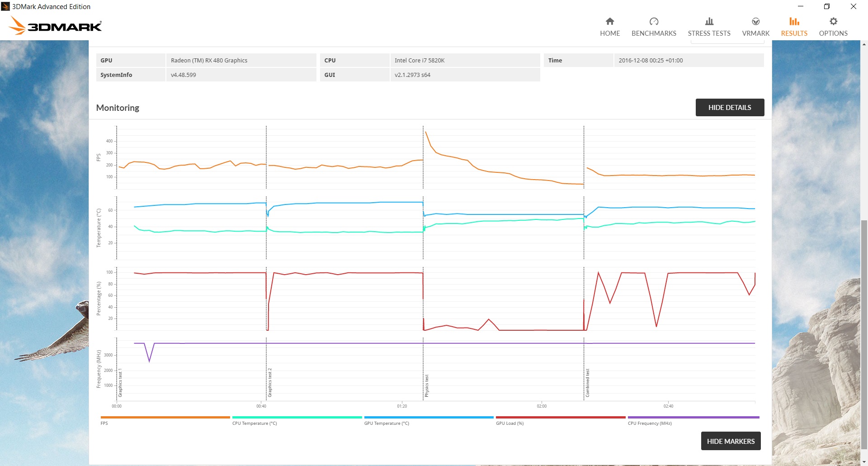Open the VRMark icon

pos(755,21)
